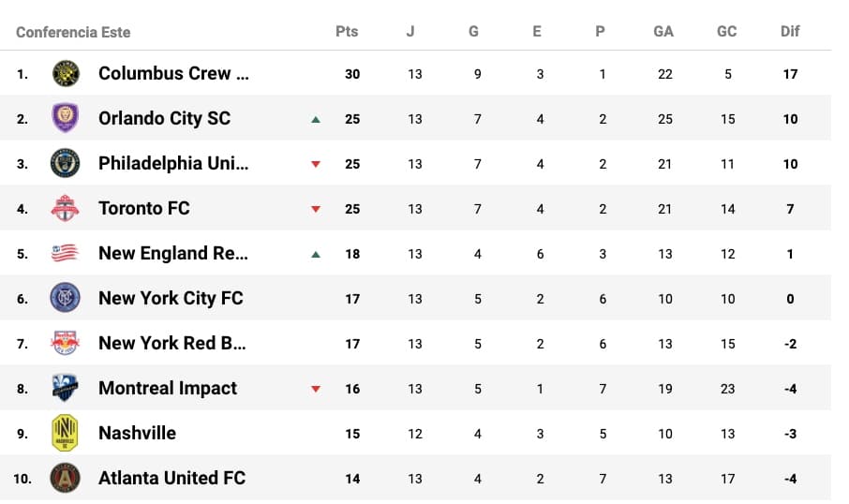Click the Toronto FC crest icon
This screenshot has height=504, width=849.
(x=66, y=208)
